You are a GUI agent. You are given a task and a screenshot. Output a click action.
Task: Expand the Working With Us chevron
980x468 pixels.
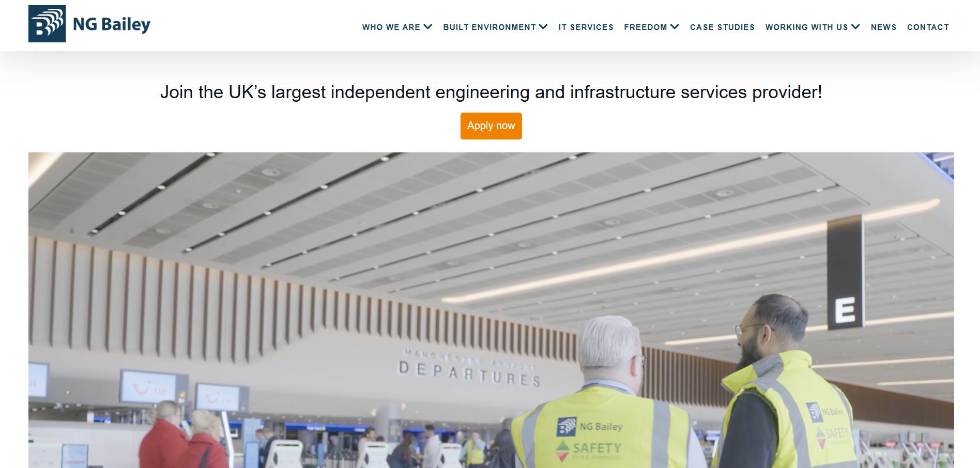coord(855,27)
